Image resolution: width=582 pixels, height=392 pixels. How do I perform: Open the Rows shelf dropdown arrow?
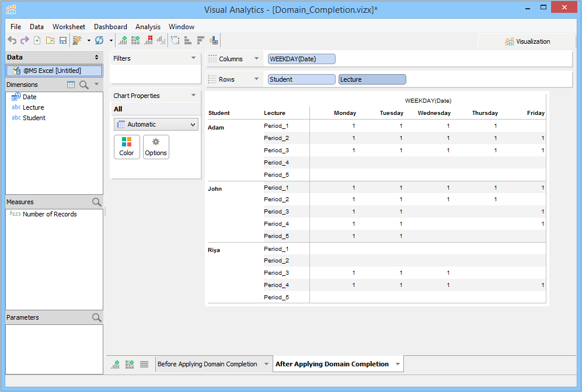(x=256, y=79)
